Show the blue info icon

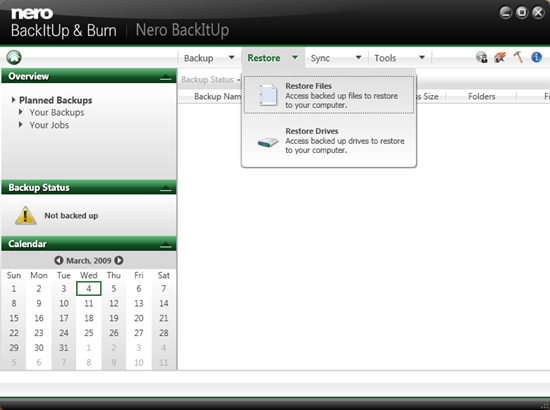(536, 57)
